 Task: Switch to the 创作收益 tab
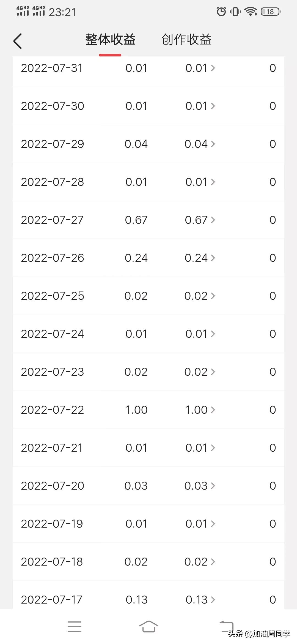click(x=186, y=40)
